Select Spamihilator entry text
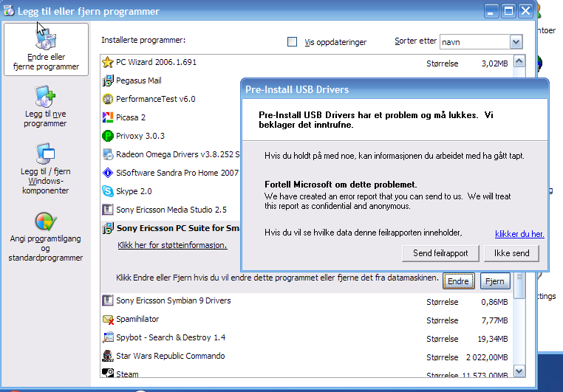The height and width of the screenshot is (392, 563). click(x=137, y=319)
